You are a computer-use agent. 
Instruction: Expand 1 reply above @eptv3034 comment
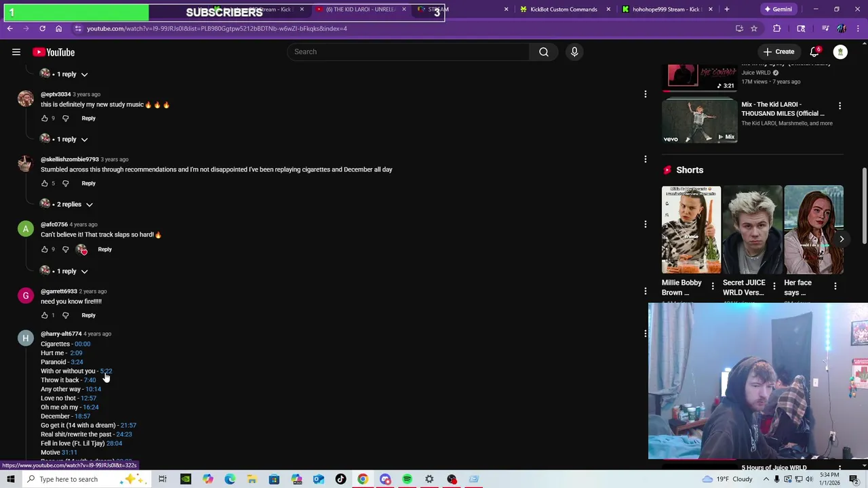pos(65,74)
